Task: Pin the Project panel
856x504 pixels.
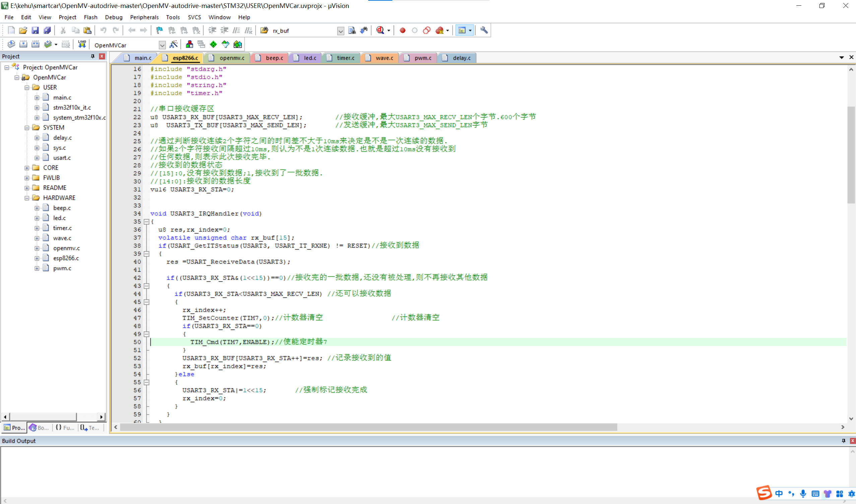Action: click(x=92, y=56)
